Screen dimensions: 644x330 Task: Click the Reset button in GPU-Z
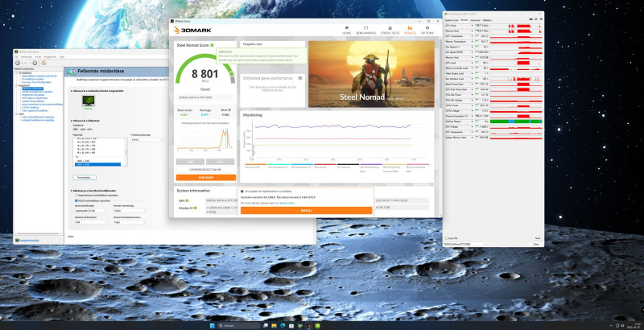[537, 238]
